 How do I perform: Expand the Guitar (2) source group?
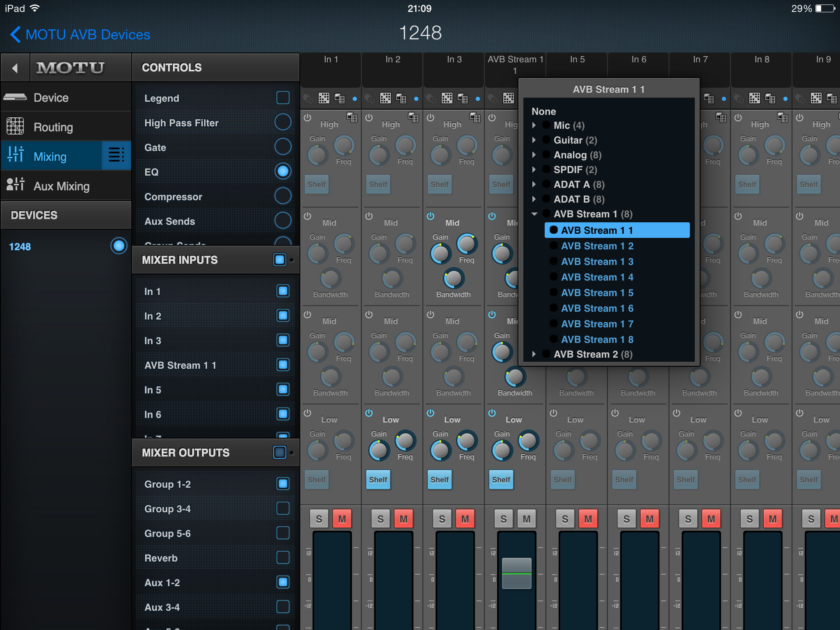pos(534,140)
